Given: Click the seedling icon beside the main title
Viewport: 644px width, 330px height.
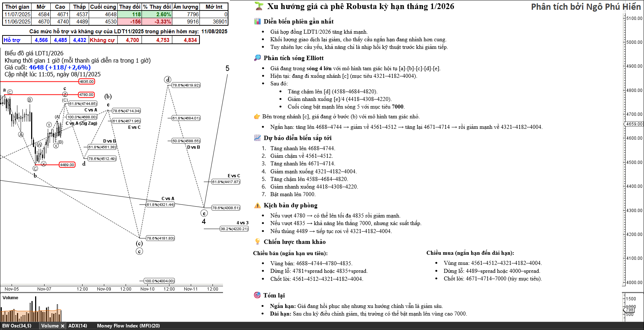Looking at the screenshot, I should coord(258,6).
